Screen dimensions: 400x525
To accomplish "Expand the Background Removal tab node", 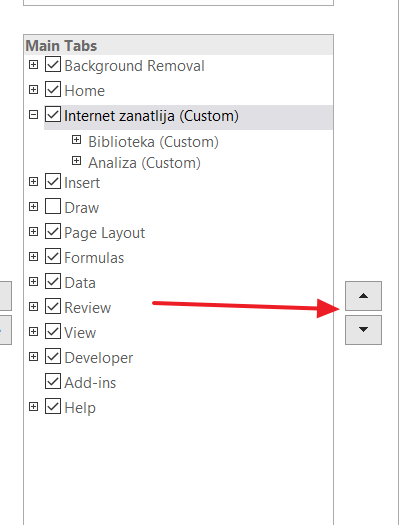I will 33,64.
